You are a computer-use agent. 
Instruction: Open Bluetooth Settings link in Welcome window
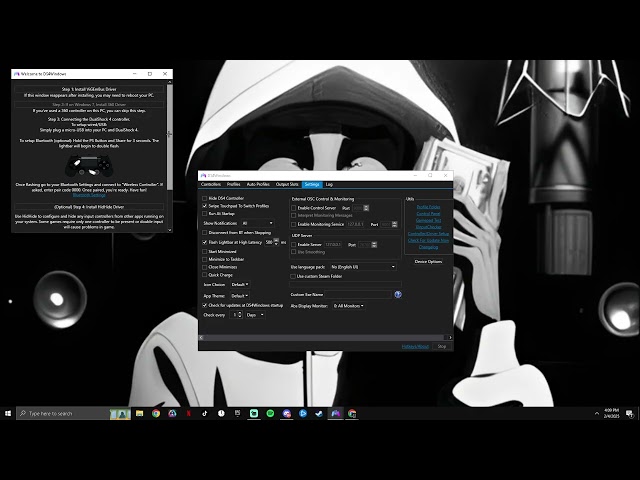pyautogui.click(x=89, y=195)
